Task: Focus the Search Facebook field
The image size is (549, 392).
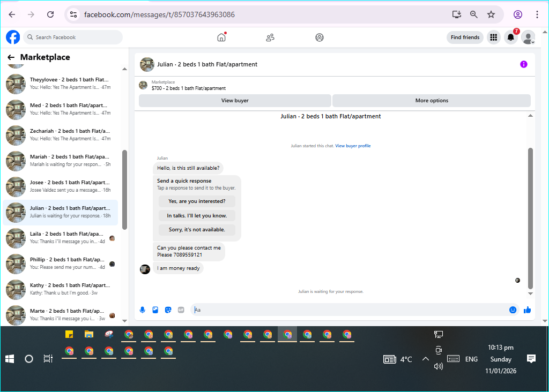Action: click(x=73, y=37)
